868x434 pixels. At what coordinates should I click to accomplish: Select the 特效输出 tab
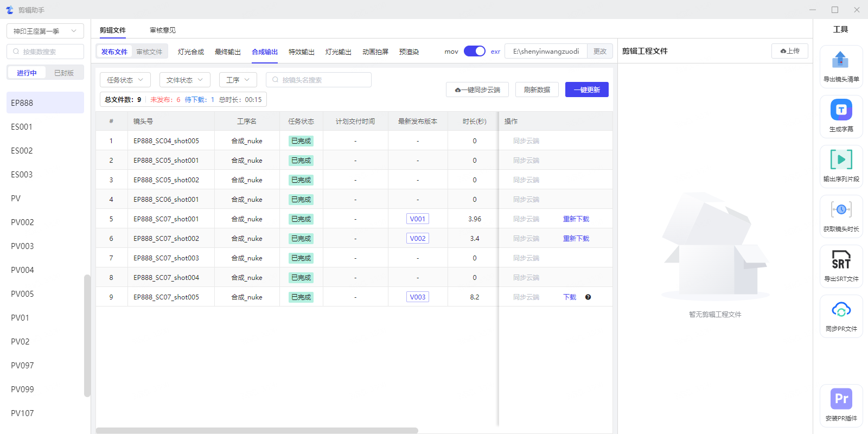pos(301,52)
